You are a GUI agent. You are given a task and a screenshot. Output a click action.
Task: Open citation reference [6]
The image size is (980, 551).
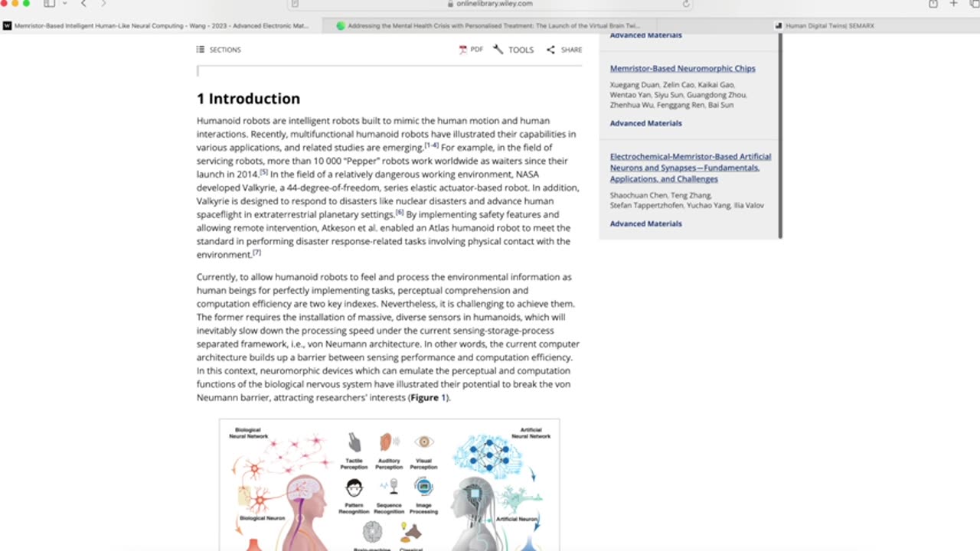coord(400,213)
